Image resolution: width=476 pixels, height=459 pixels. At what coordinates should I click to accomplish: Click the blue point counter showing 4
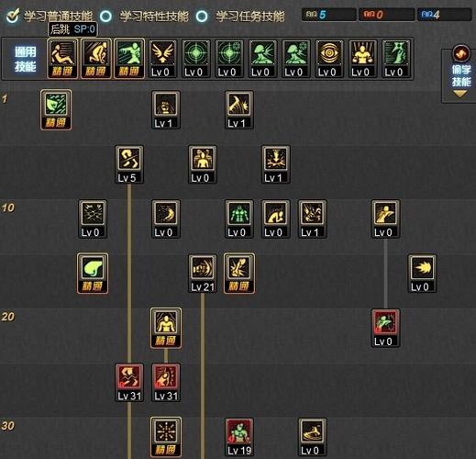pyautogui.click(x=445, y=15)
